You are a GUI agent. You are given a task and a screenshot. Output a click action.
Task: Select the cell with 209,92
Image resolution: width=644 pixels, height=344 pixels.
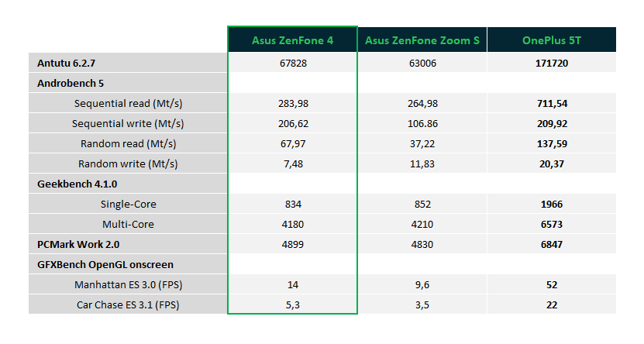coord(552,123)
